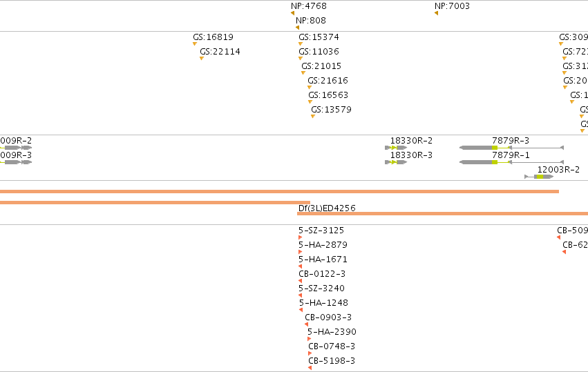Select the NP:7003 marker label

[x=452, y=6]
